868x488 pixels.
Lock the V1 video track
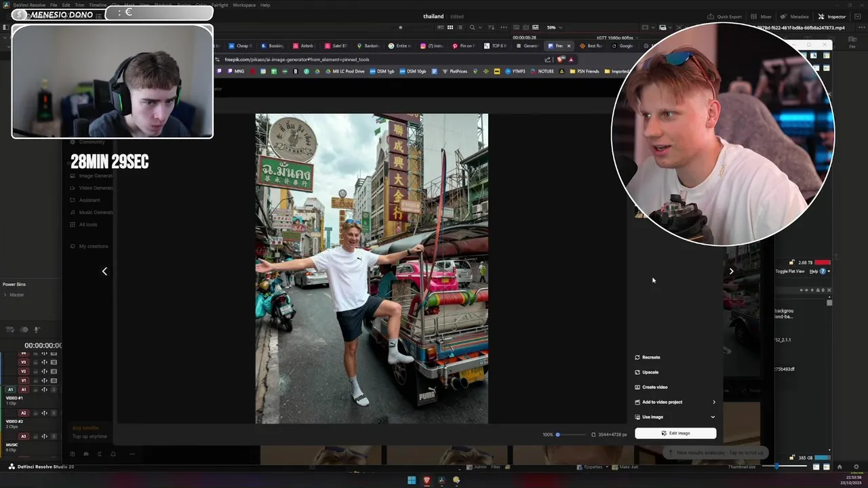click(35, 380)
